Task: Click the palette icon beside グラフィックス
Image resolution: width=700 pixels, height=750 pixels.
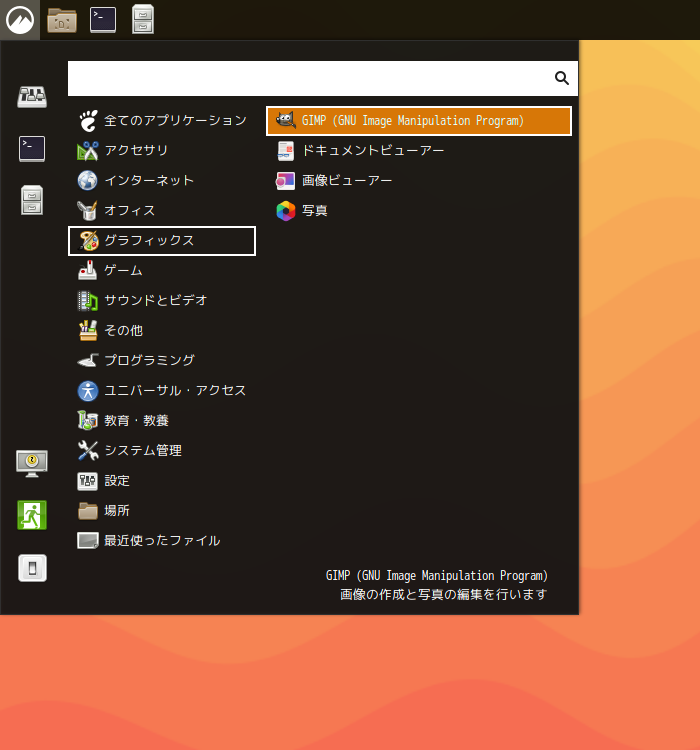Action: 88,241
